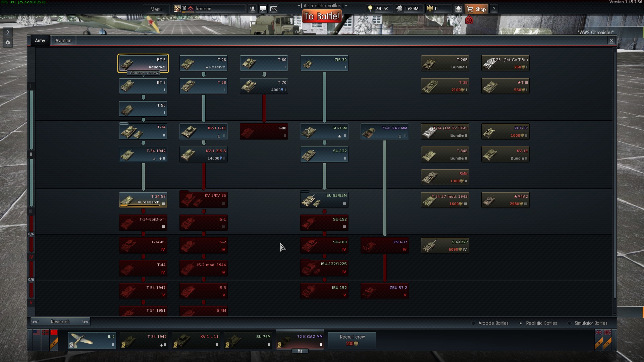Select the locked ZSU-57-2 tile
644x362 pixels.
pyautogui.click(x=385, y=291)
